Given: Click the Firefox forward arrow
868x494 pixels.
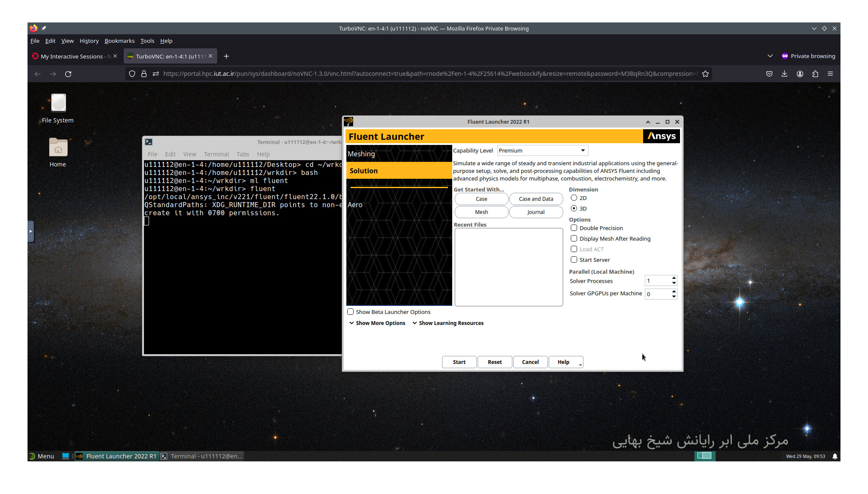Looking at the screenshot, I should click(x=53, y=74).
